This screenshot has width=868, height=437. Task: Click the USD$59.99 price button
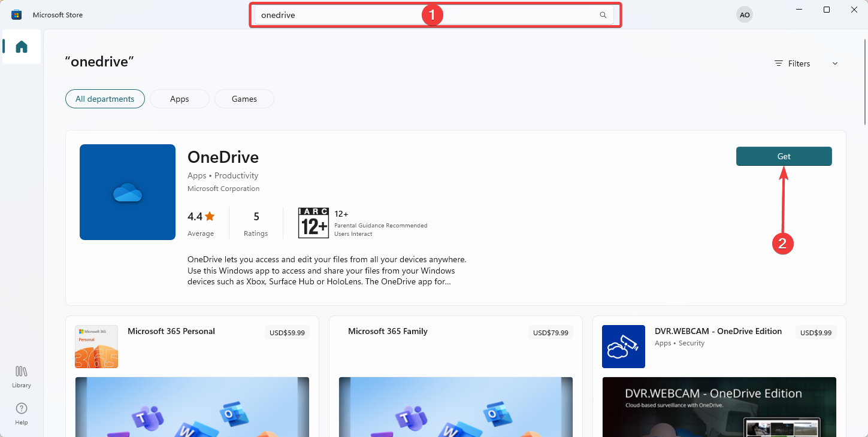pos(288,333)
